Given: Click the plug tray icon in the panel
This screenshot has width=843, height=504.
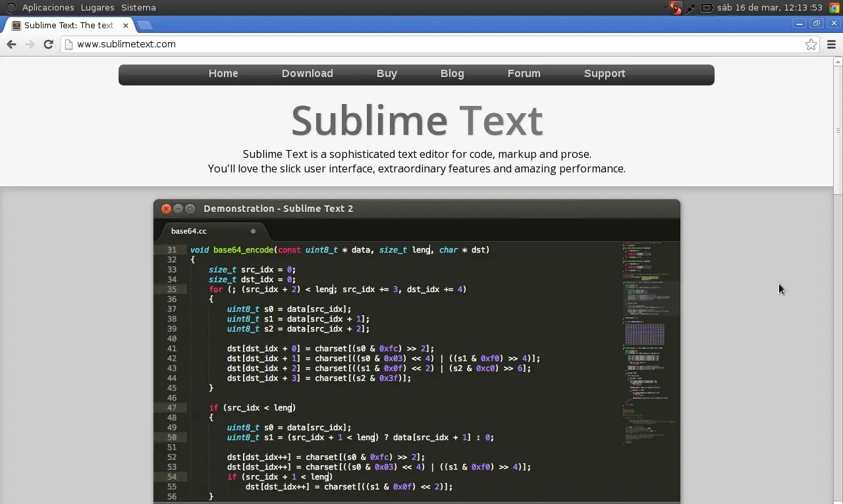Looking at the screenshot, I should coord(690,8).
